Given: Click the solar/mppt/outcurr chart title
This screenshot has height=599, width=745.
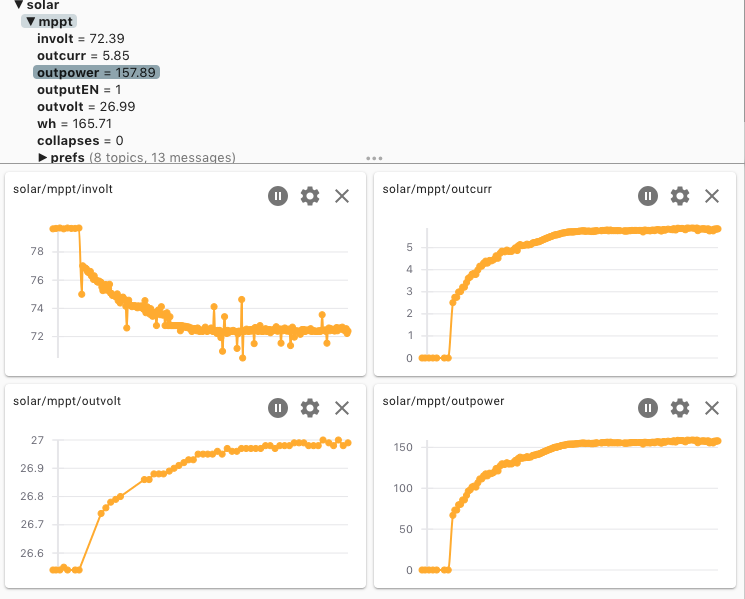Looking at the screenshot, I should pyautogui.click(x=437, y=189).
